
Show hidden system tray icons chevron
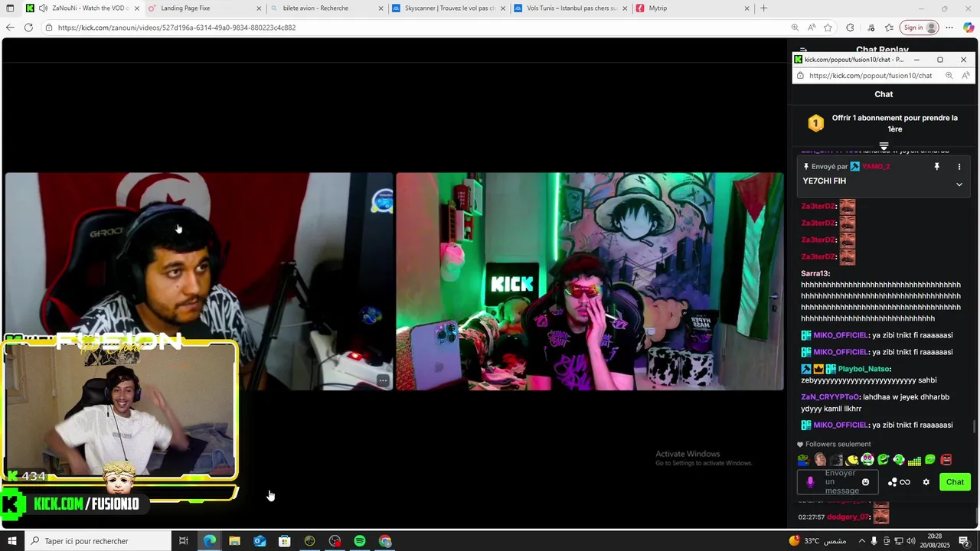pyautogui.click(x=862, y=541)
